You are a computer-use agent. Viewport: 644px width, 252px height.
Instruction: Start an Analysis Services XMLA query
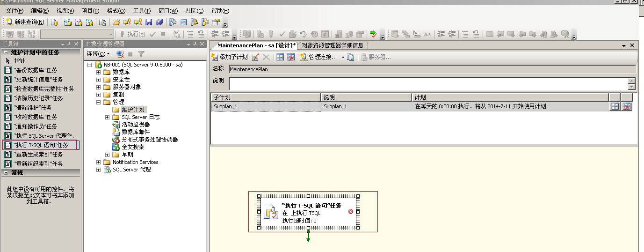click(89, 22)
